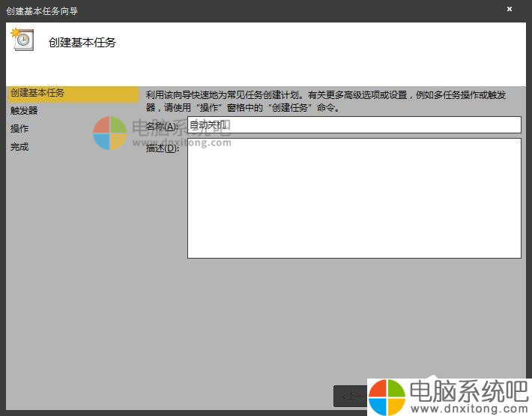Open the 操作 step in sidebar
The width and height of the screenshot is (532, 416).
[x=19, y=129]
